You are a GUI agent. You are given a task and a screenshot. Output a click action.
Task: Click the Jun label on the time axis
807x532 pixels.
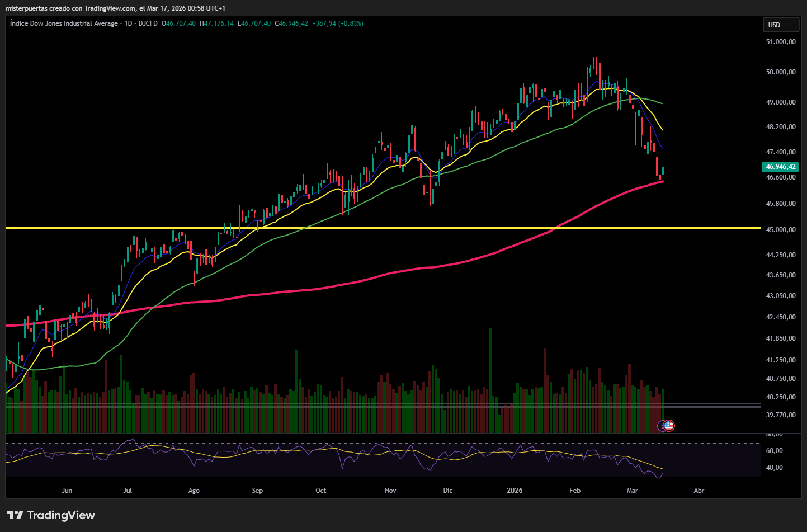coord(67,491)
